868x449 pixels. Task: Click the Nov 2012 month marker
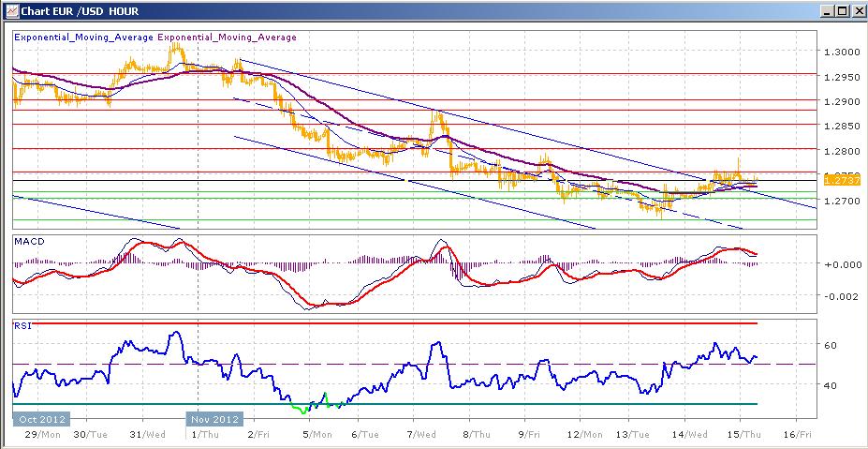click(213, 419)
